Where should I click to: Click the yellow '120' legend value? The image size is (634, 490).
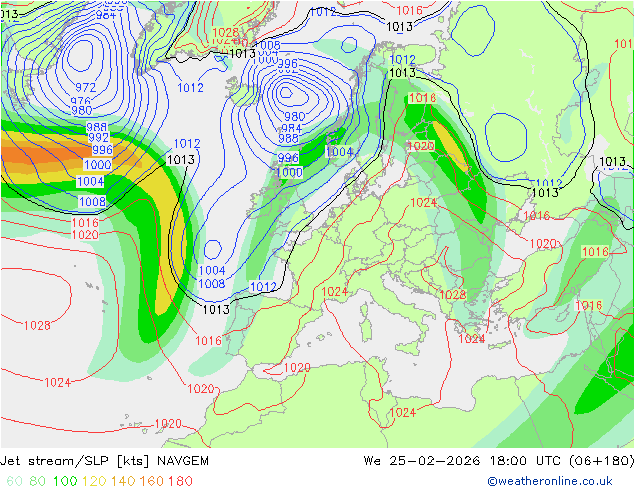point(94,481)
